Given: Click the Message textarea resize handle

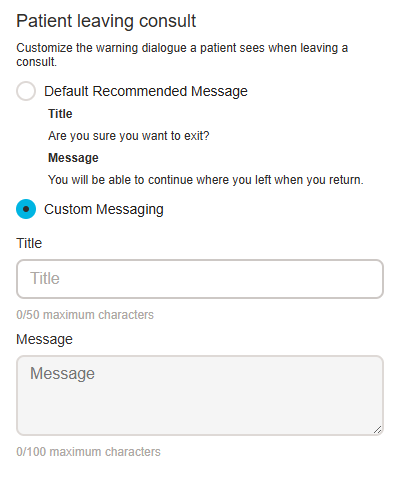Looking at the screenshot, I should click(377, 430).
